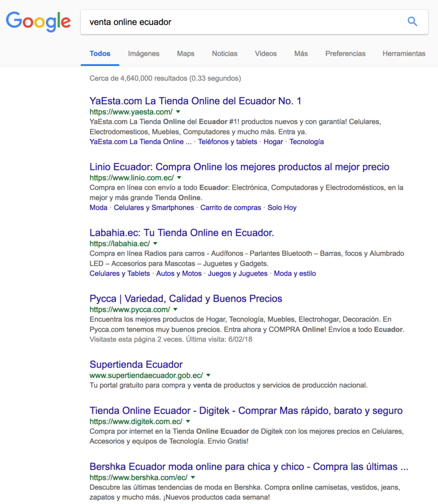Open the Supertienda Ecuador result title
Viewport: 438px width, 504px height.
pyautogui.click(x=136, y=365)
